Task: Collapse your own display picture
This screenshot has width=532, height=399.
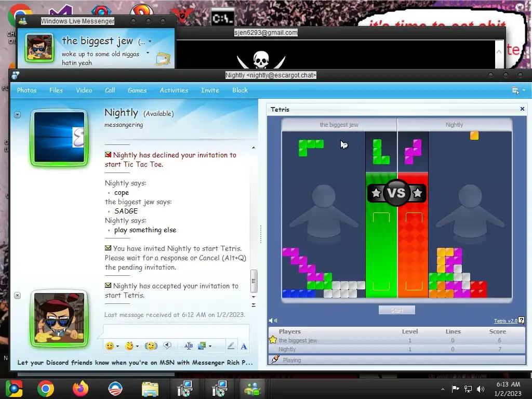Action: tap(18, 296)
